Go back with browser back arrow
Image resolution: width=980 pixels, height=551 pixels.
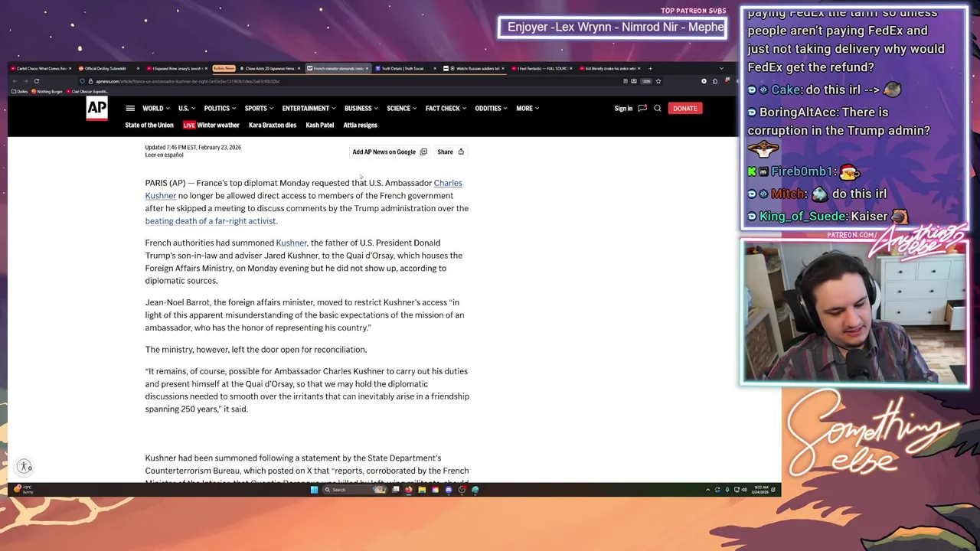14,81
